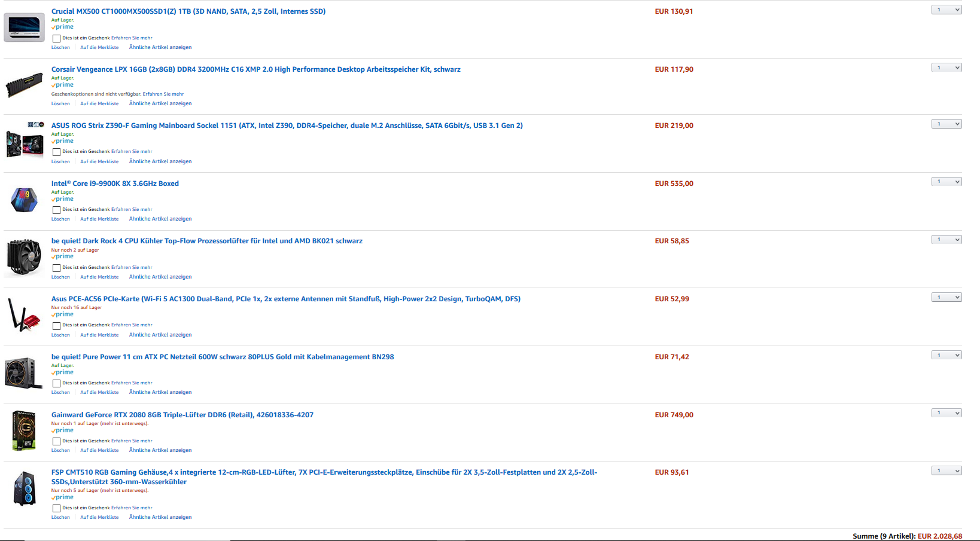Open the Gainward RTX 2080 box thumbnail
The height and width of the screenshot is (541, 980).
click(24, 431)
